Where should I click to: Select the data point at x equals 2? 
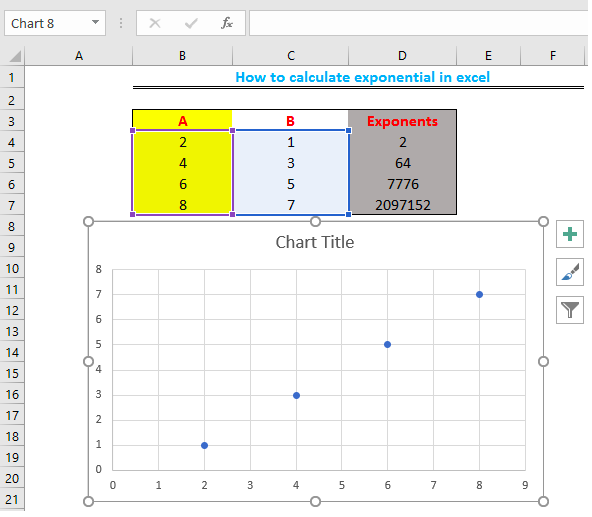coord(204,446)
